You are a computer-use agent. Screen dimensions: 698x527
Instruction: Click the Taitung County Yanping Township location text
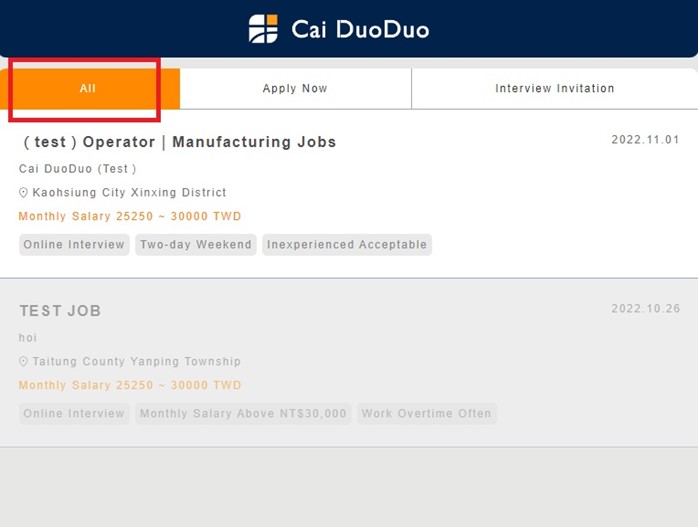(136, 362)
